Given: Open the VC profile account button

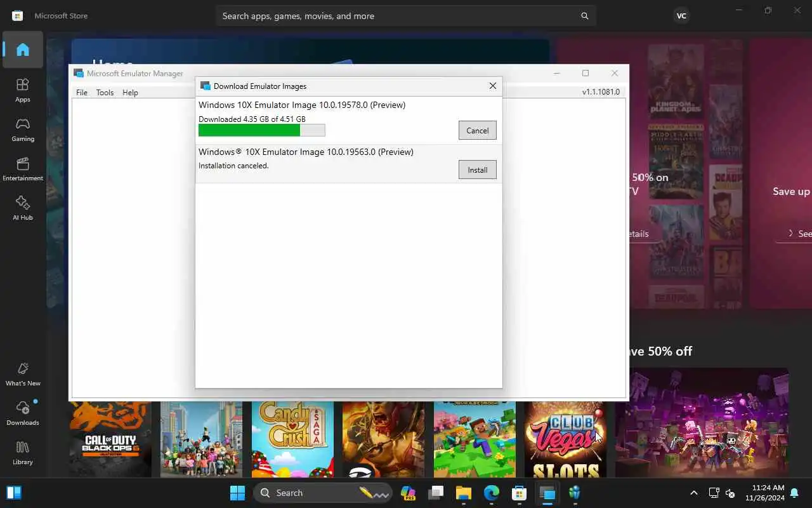Looking at the screenshot, I should 681,16.
